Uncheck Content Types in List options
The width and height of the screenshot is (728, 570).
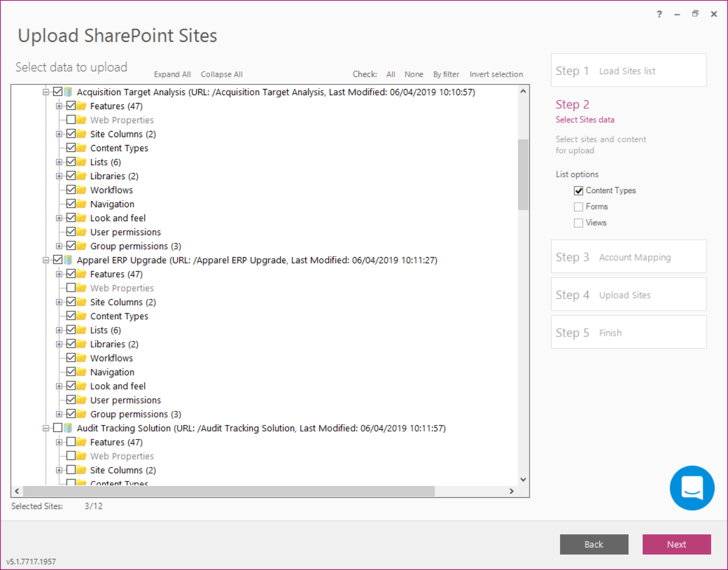(x=578, y=191)
